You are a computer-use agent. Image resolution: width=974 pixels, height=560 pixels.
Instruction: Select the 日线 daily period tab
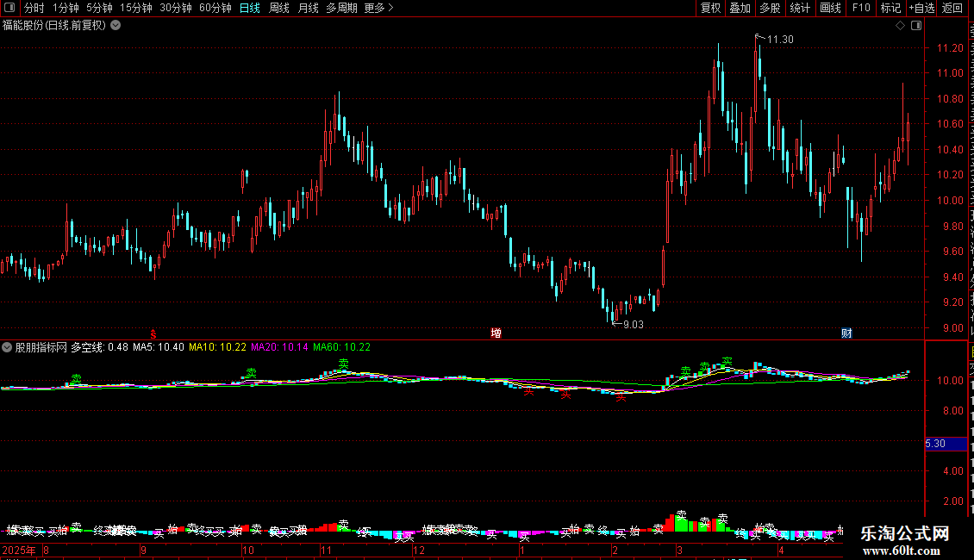[x=250, y=8]
